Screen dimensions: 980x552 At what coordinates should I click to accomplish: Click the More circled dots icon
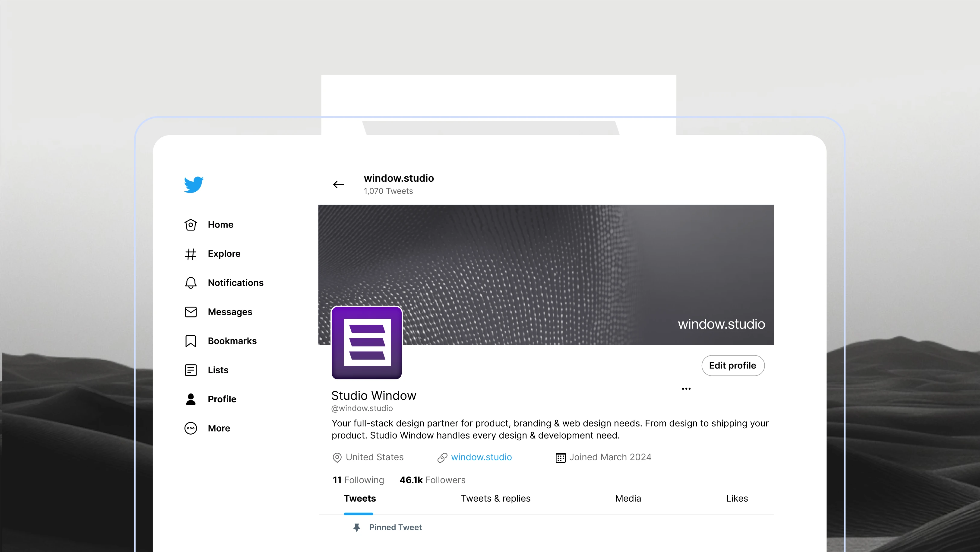coord(191,428)
